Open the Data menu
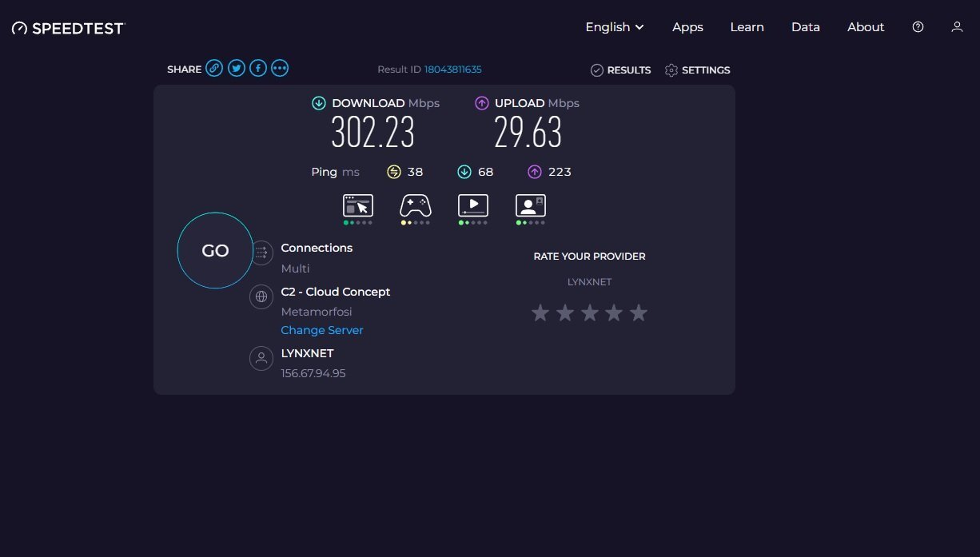This screenshot has width=980, height=557. click(x=806, y=27)
